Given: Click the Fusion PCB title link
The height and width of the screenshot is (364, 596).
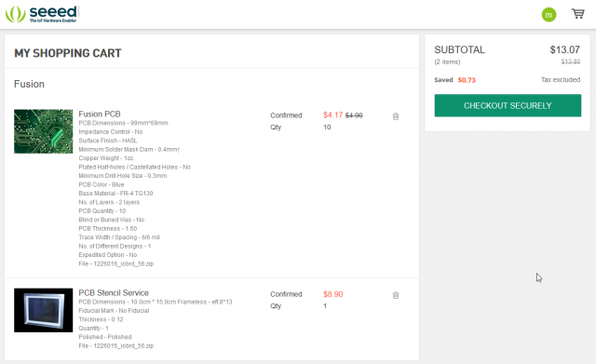Looking at the screenshot, I should tap(100, 114).
